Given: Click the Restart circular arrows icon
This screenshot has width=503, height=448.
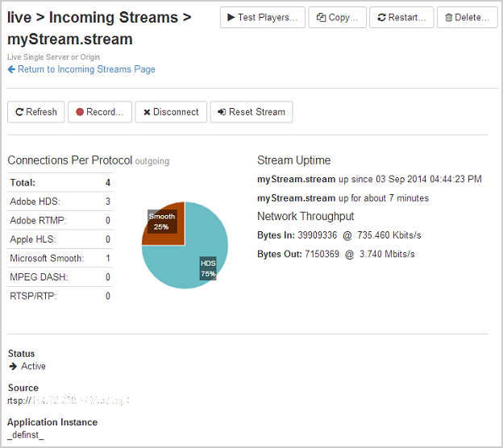Looking at the screenshot, I should click(x=381, y=18).
